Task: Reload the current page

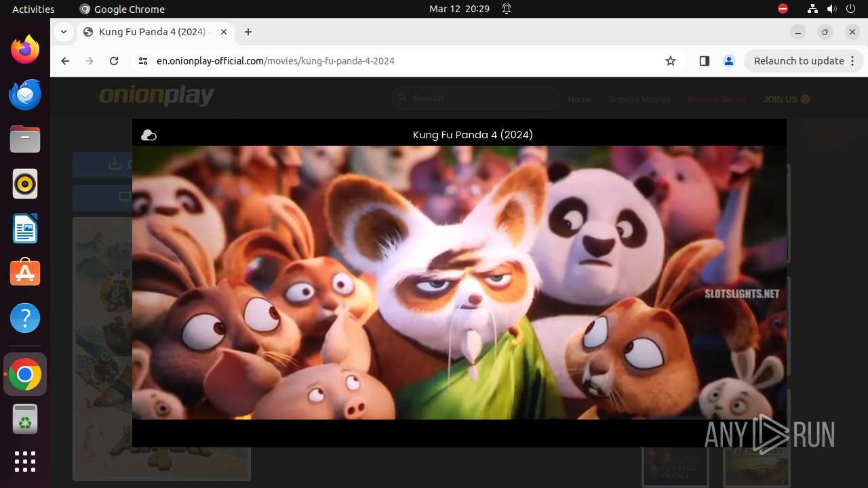Action: (x=114, y=61)
